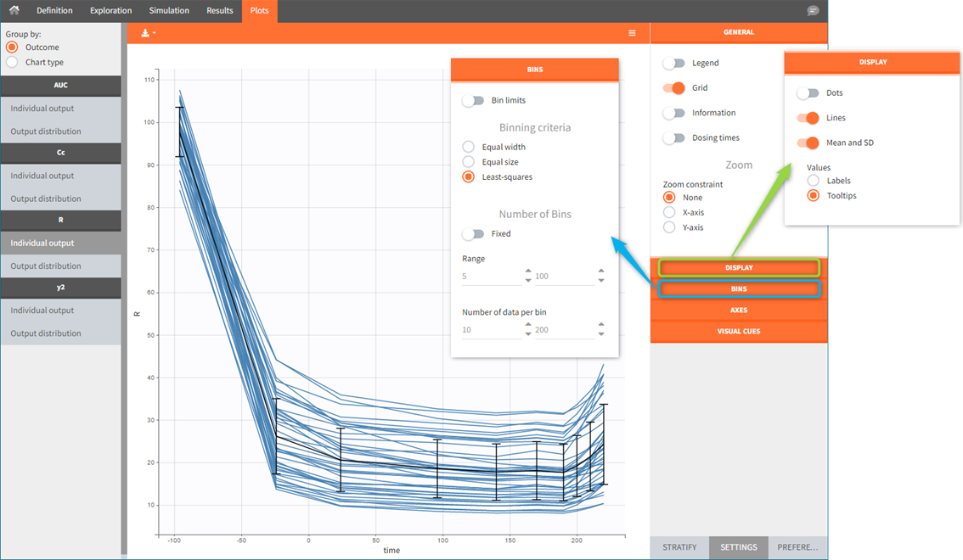The image size is (963, 560).
Task: Toggle the Legend switch
Action: [x=674, y=64]
